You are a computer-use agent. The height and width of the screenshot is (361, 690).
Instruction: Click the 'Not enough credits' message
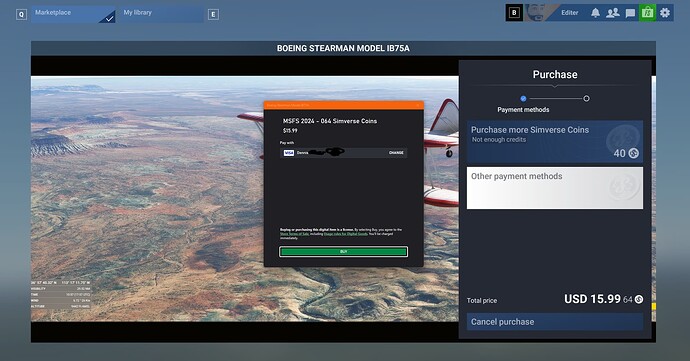pyautogui.click(x=499, y=140)
